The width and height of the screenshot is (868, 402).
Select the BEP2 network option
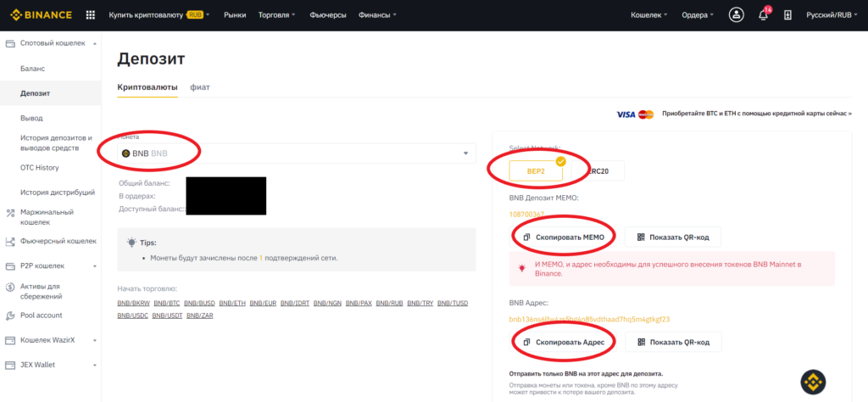(536, 171)
